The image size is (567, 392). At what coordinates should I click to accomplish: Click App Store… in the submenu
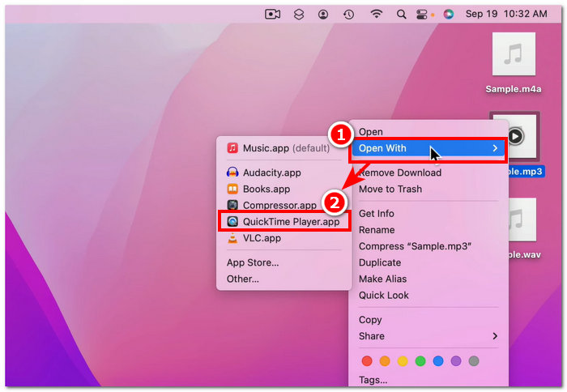point(253,262)
